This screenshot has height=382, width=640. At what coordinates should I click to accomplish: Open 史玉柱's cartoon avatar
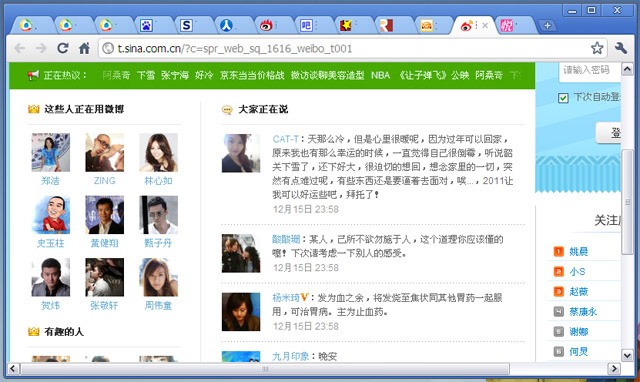tap(51, 215)
